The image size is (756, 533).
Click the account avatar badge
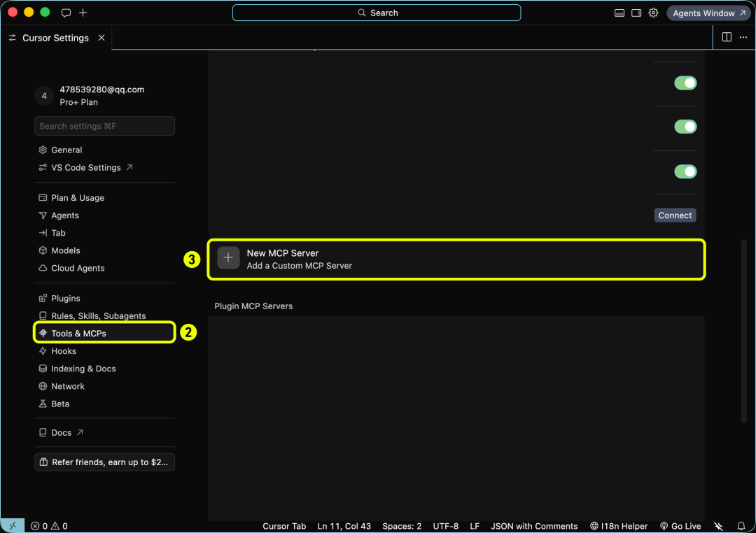(x=44, y=95)
